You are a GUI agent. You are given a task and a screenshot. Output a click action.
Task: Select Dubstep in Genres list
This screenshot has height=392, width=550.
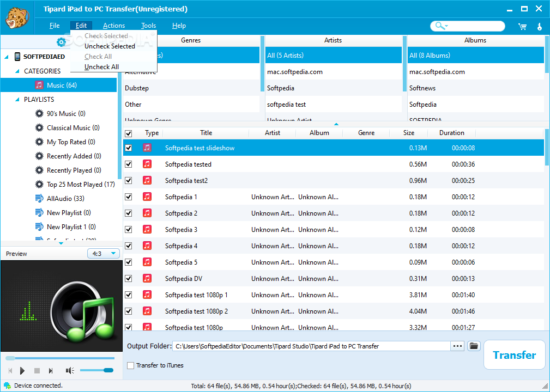191,88
